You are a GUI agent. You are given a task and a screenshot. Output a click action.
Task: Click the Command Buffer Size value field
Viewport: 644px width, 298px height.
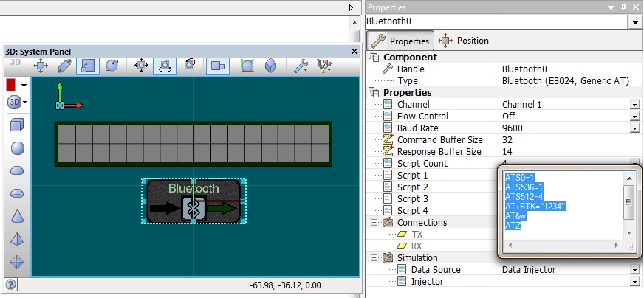click(x=565, y=140)
